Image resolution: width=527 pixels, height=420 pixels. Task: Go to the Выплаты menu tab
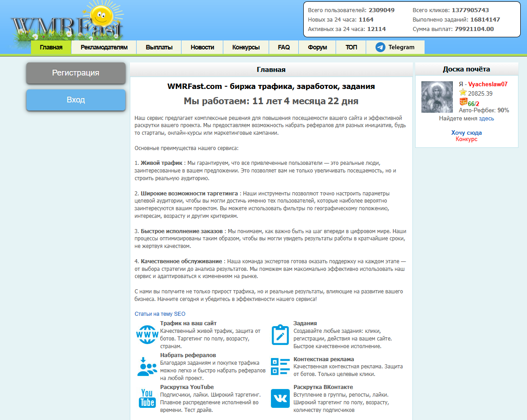coord(159,47)
